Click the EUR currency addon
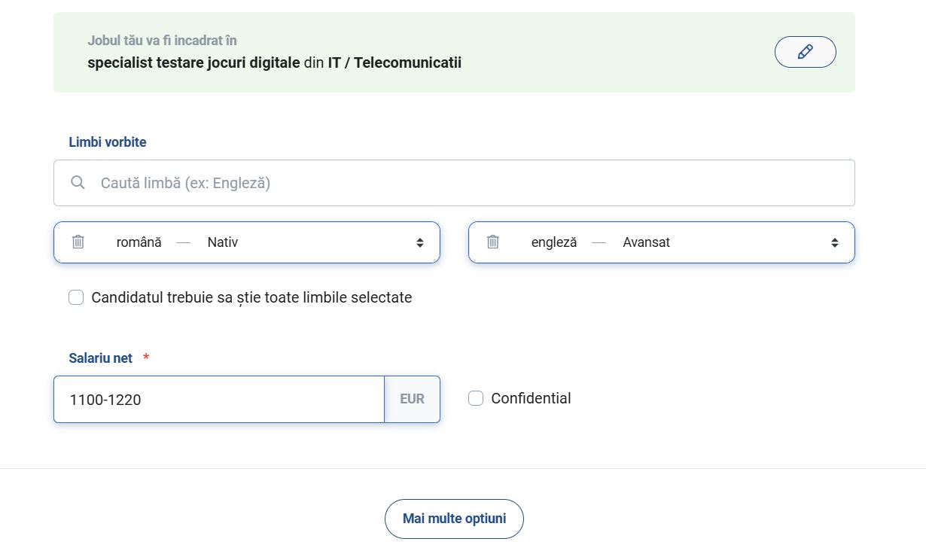The image size is (926, 560). (x=413, y=399)
